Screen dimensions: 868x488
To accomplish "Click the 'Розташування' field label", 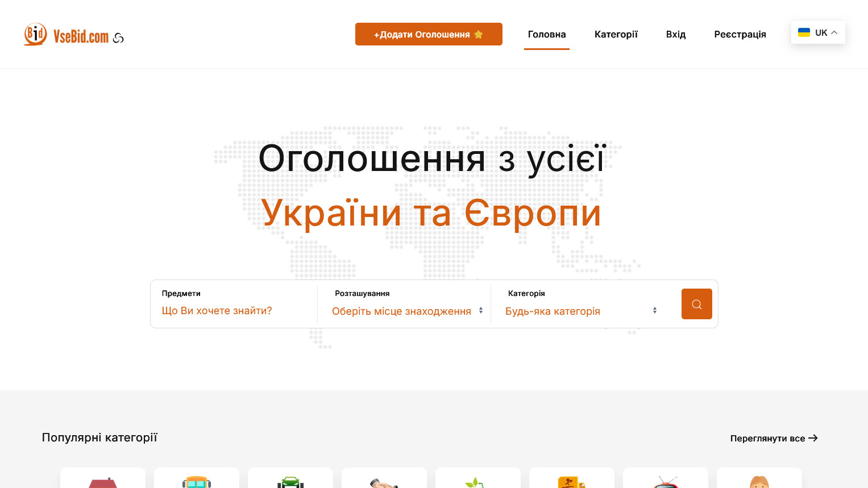I will click(x=362, y=293).
